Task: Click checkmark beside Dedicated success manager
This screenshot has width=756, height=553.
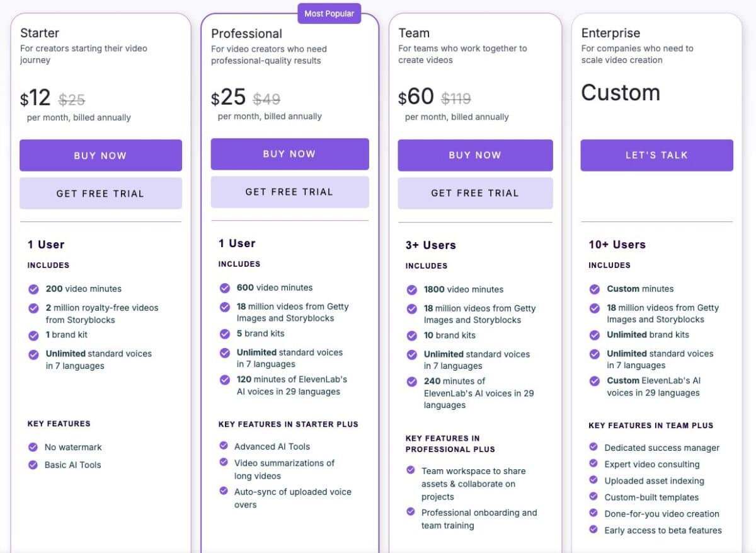Action: [593, 447]
